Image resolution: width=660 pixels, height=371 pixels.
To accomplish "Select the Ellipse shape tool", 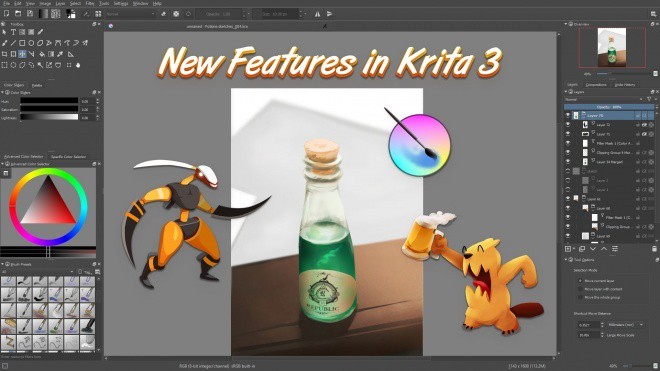I will [31, 43].
